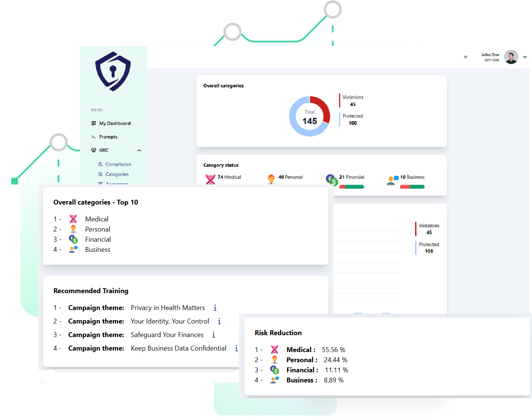This screenshot has height=420, width=532.
Task: Click the John Doe username link
Action: click(x=490, y=55)
